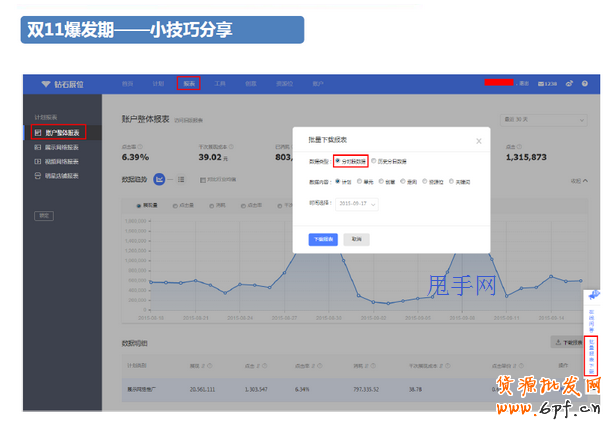Collapse the 数据趋势 chart section
Image resolution: width=611 pixels, height=430 pixels.
575,180
